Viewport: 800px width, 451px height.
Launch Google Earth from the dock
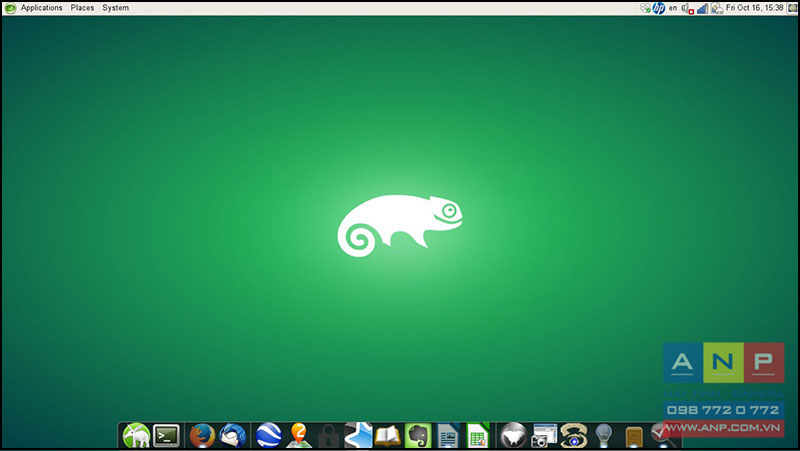[269, 436]
